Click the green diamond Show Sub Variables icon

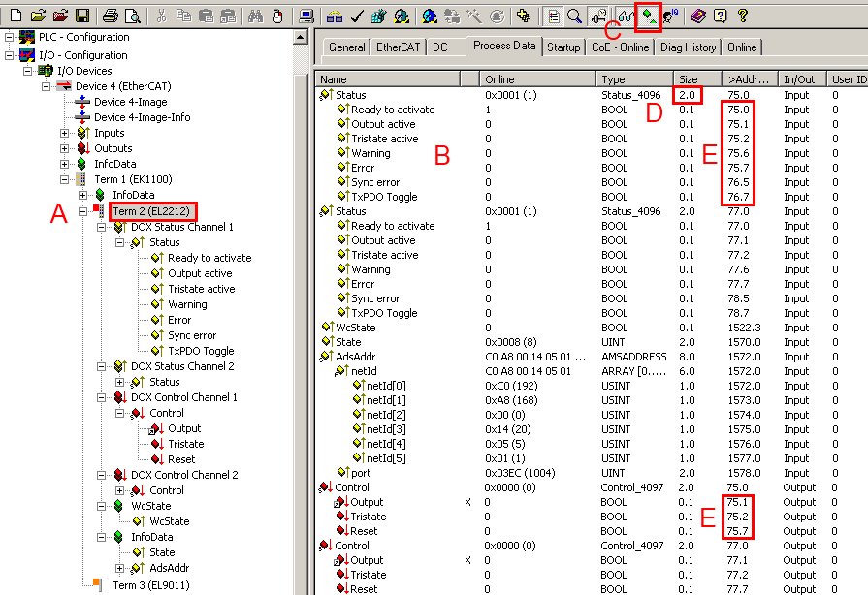tap(649, 16)
